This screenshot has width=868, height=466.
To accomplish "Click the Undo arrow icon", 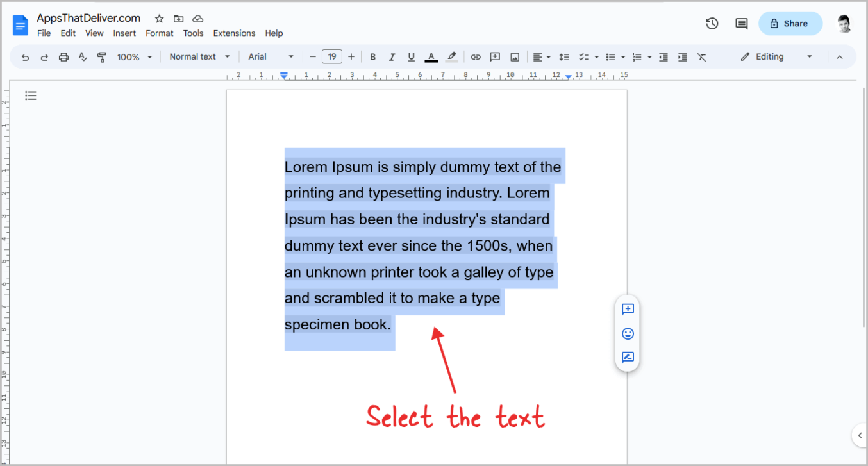I will (x=25, y=57).
